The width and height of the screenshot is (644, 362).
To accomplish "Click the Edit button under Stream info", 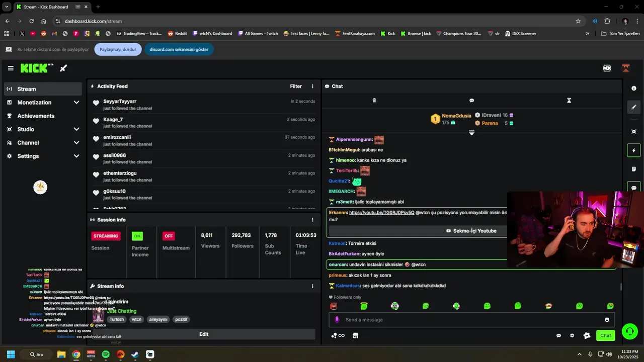I will click(x=204, y=334).
